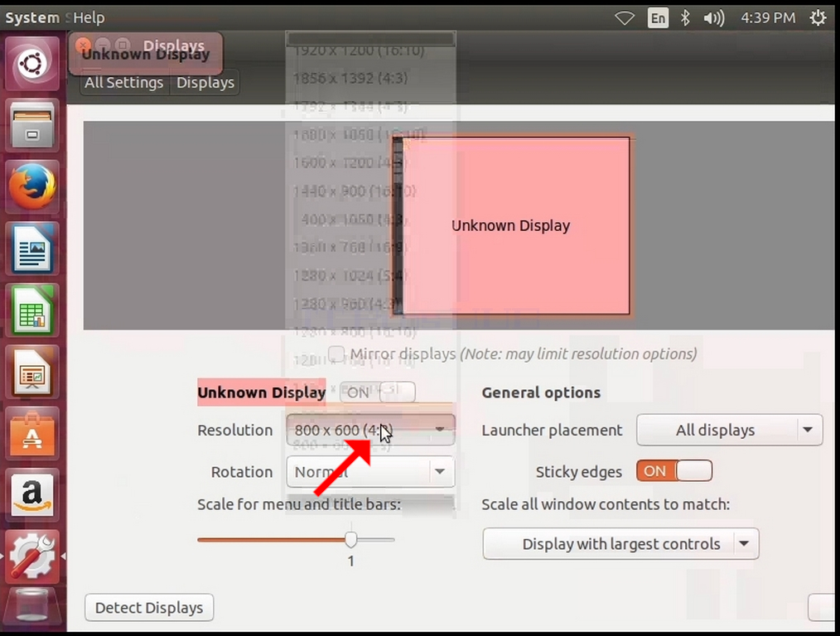Image resolution: width=840 pixels, height=636 pixels.
Task: Open the Launcher placement dropdown
Action: pos(730,430)
